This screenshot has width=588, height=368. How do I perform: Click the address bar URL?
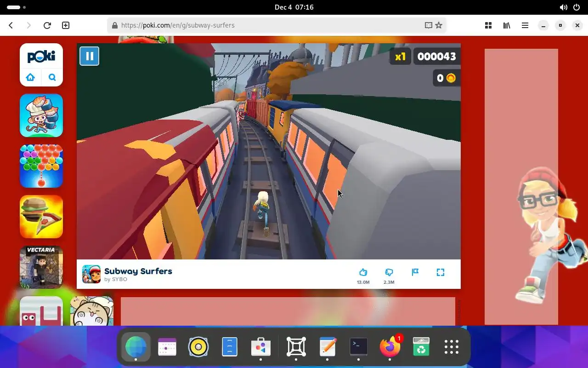178,25
